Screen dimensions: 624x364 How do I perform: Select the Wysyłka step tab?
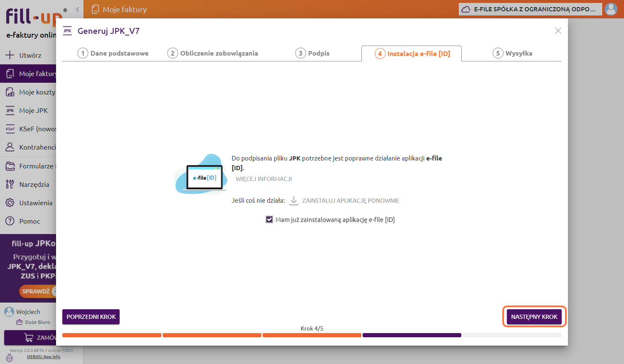coord(512,53)
